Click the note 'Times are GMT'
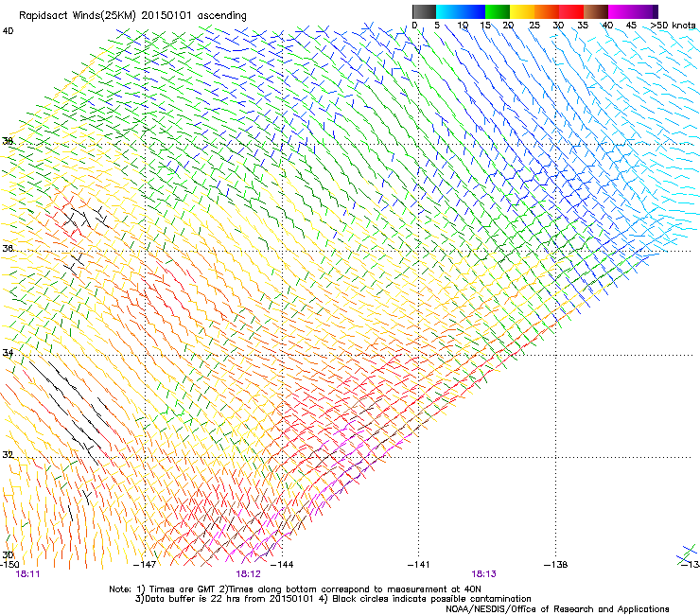The width and height of the screenshot is (700, 615). coord(182,589)
